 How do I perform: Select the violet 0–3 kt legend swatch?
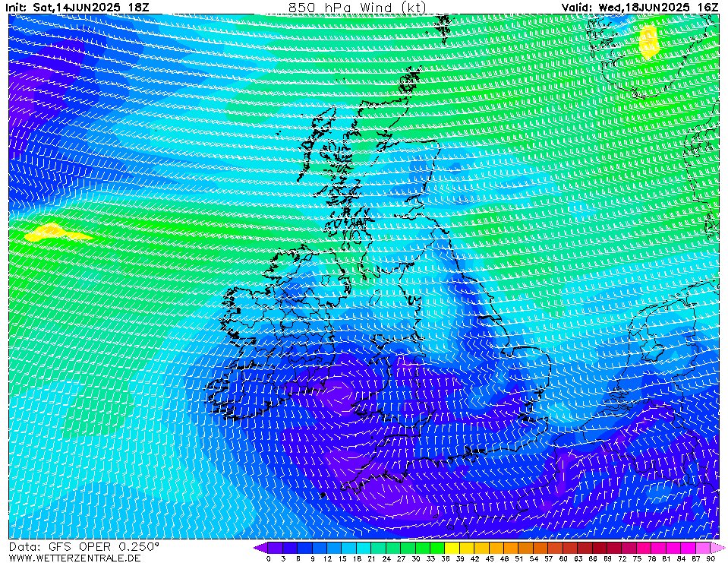click(x=276, y=548)
